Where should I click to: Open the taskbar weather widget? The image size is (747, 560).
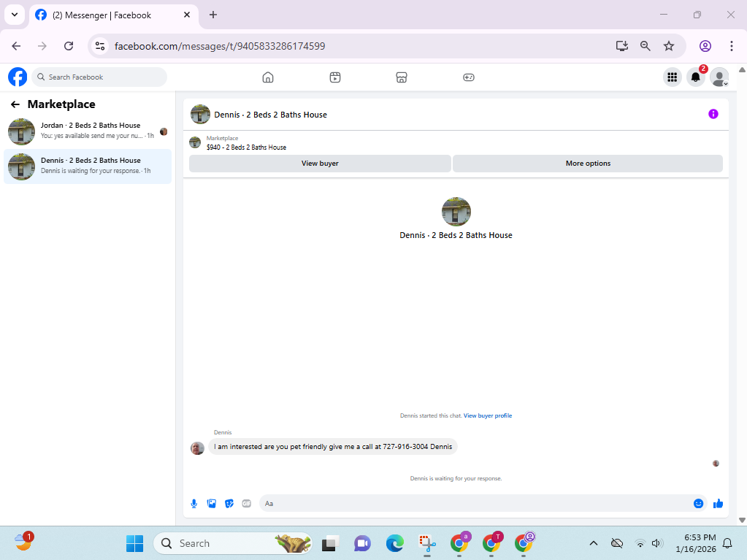[24, 542]
